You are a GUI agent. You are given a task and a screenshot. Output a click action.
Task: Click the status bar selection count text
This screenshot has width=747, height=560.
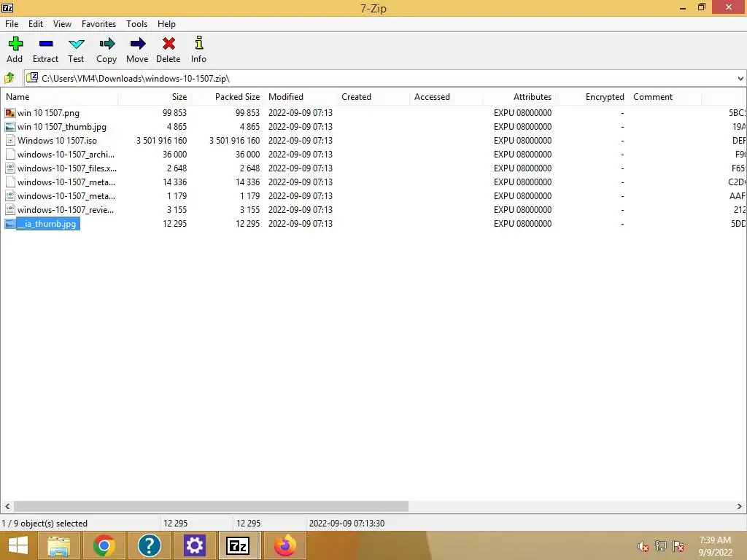pyautogui.click(x=44, y=524)
